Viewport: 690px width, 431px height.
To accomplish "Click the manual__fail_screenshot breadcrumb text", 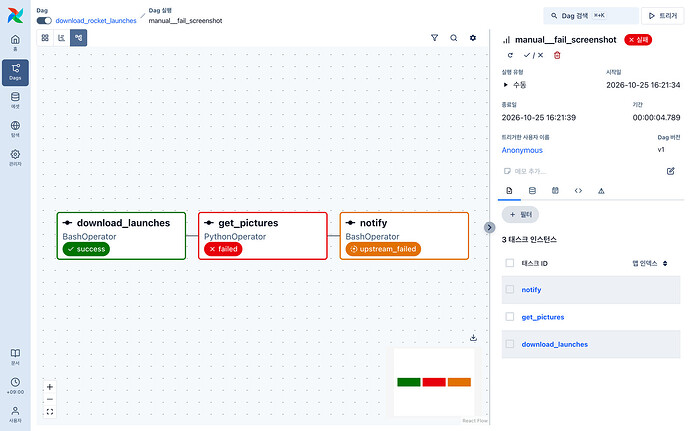I will click(x=185, y=21).
